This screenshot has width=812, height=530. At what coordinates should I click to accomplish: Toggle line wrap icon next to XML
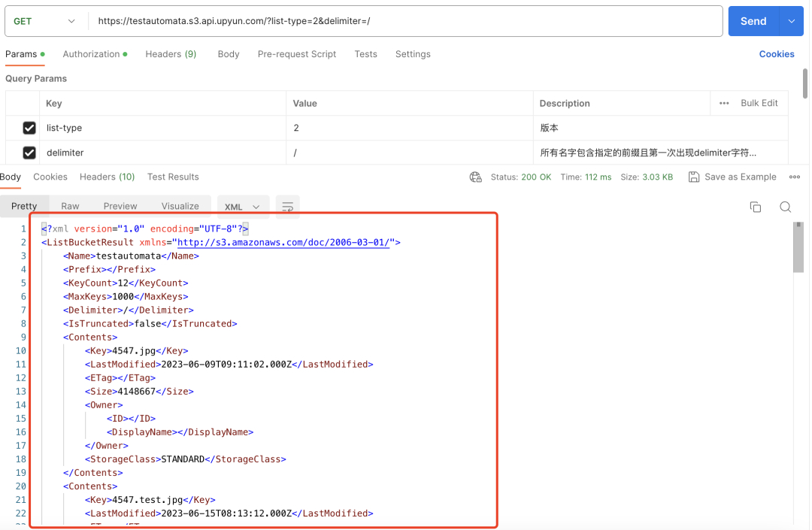pyautogui.click(x=287, y=207)
